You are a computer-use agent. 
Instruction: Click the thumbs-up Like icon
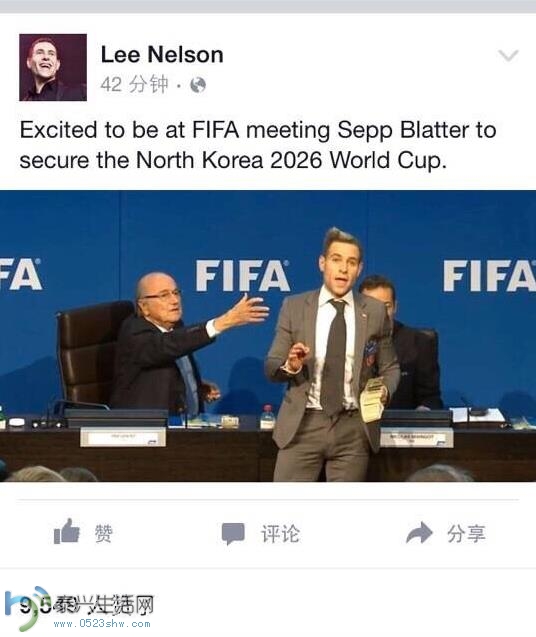tap(67, 531)
